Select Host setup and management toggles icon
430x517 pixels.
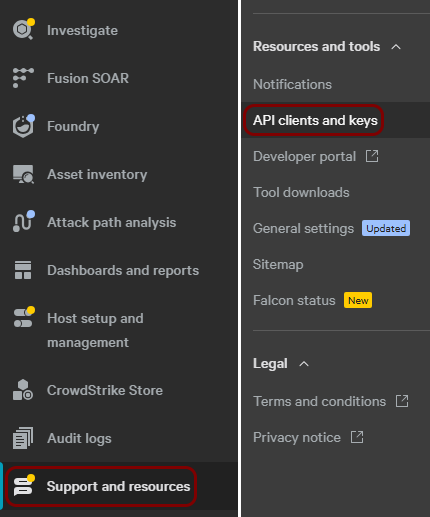pyautogui.click(x=24, y=317)
